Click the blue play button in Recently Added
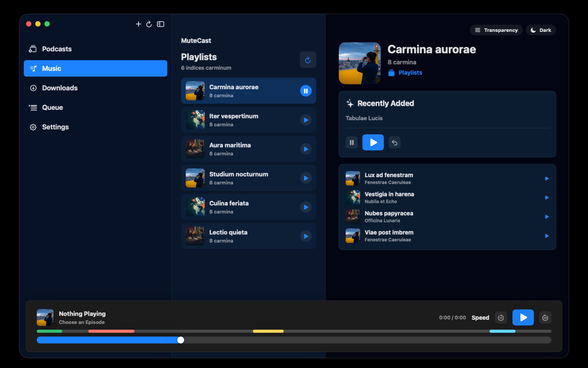Screen dimensions: 588x368 [373, 142]
